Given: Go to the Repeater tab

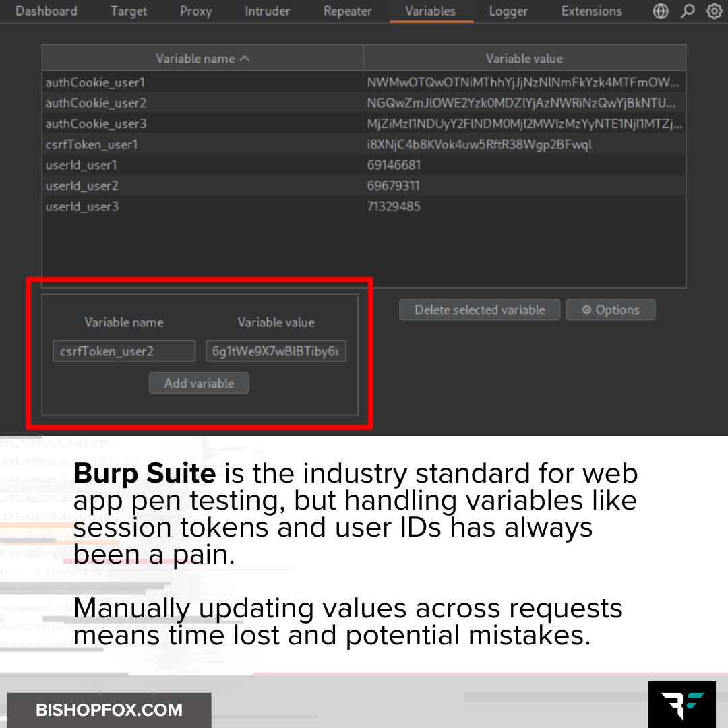Looking at the screenshot, I should (347, 11).
